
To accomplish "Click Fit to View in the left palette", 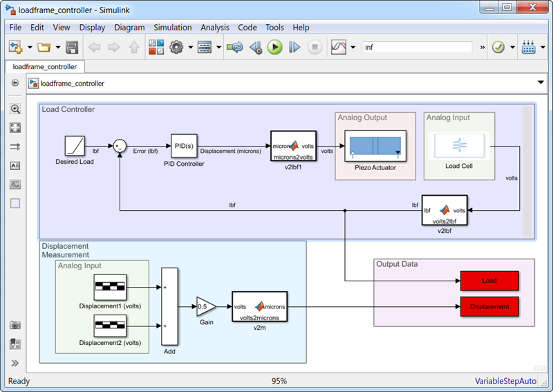I will point(15,128).
